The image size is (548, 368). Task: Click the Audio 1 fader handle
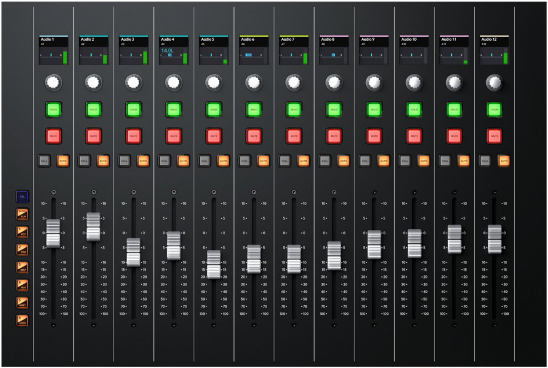click(53, 233)
